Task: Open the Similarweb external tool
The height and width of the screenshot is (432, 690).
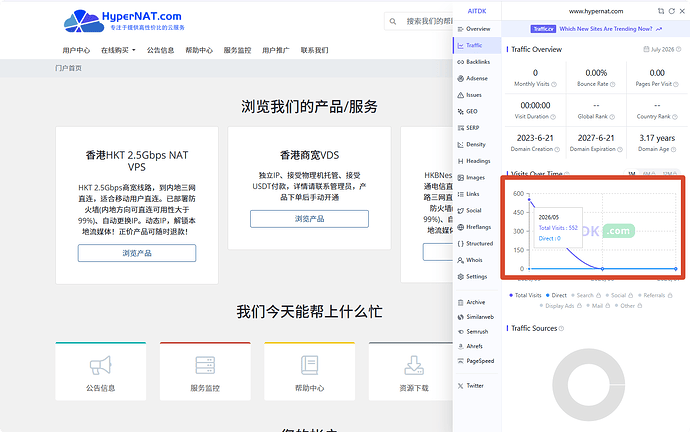Action: point(477,317)
